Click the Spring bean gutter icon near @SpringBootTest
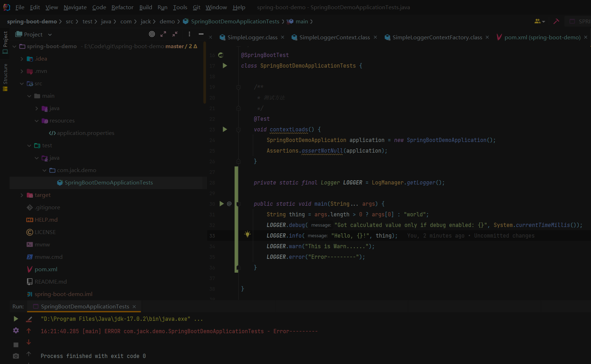 pos(221,55)
